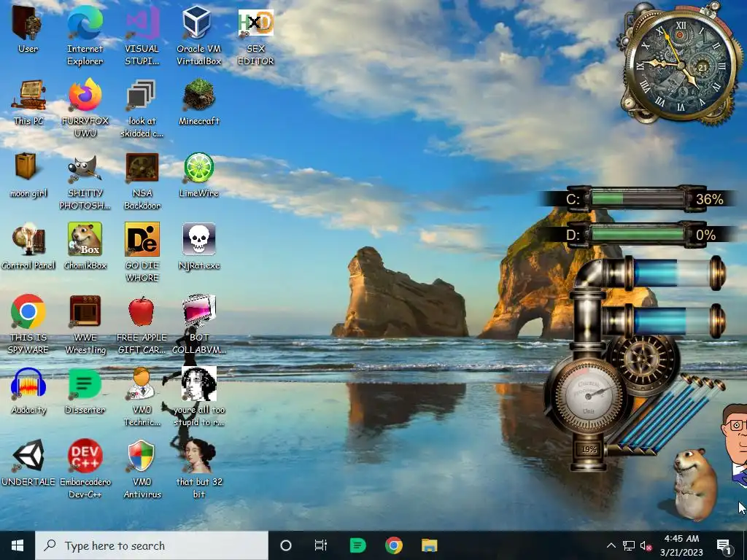Click the C: drive usage meter
The width and height of the screenshot is (747, 560).
(638, 198)
